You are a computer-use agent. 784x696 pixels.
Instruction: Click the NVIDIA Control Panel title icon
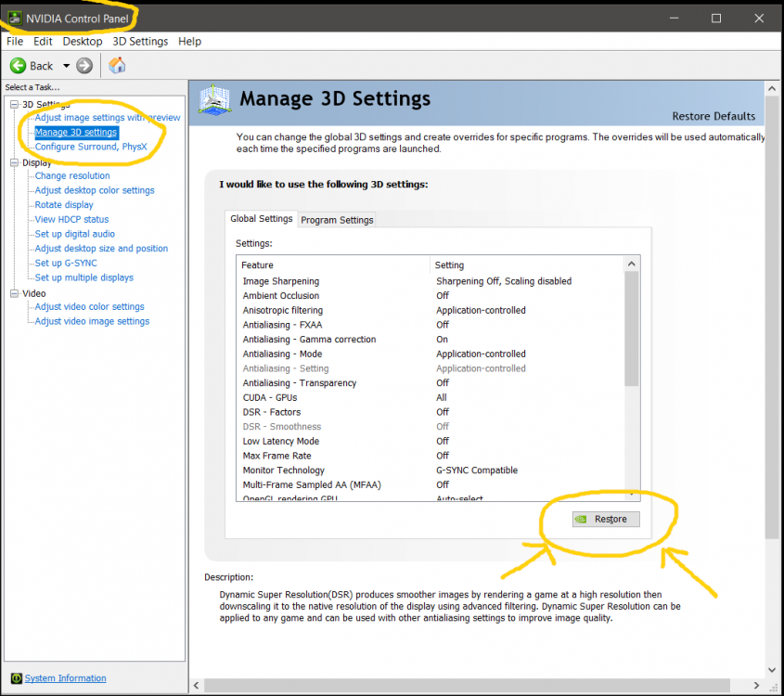(x=14, y=18)
